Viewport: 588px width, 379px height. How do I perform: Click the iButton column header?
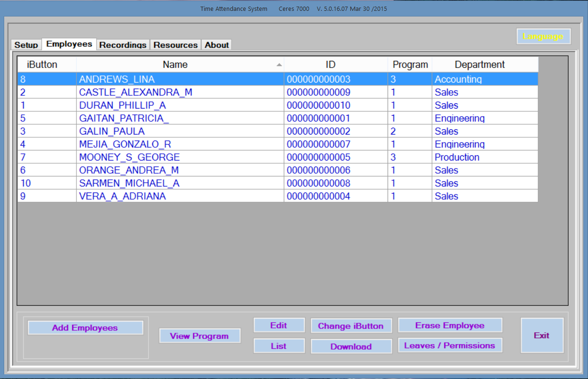click(x=47, y=65)
